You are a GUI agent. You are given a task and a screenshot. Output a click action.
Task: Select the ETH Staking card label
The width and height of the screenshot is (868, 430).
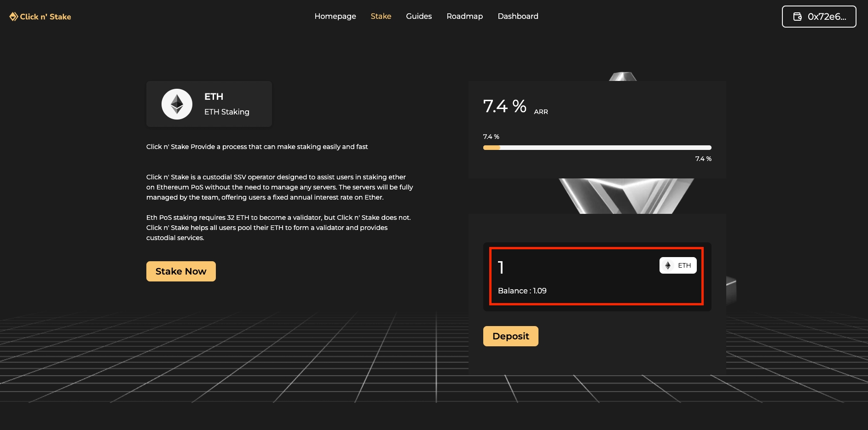click(226, 112)
